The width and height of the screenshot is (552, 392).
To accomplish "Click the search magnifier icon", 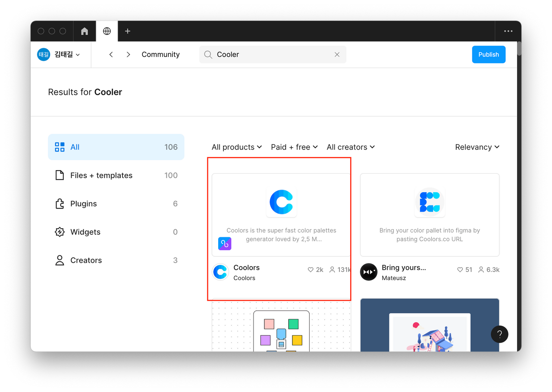I will (x=208, y=54).
